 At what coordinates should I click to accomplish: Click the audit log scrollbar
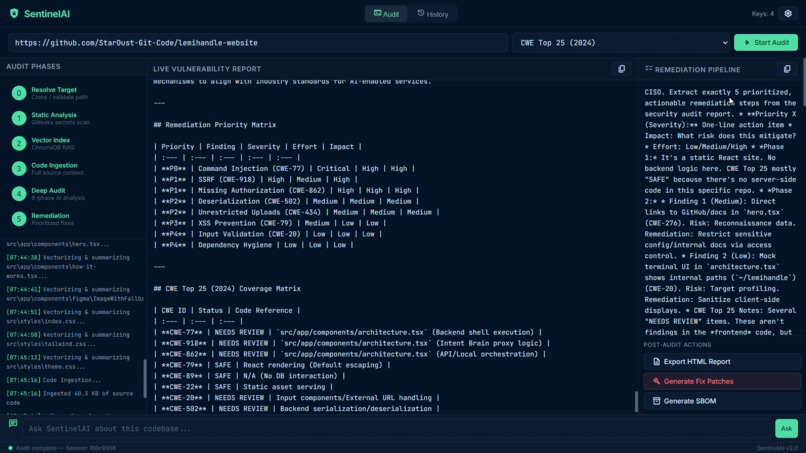(144, 378)
